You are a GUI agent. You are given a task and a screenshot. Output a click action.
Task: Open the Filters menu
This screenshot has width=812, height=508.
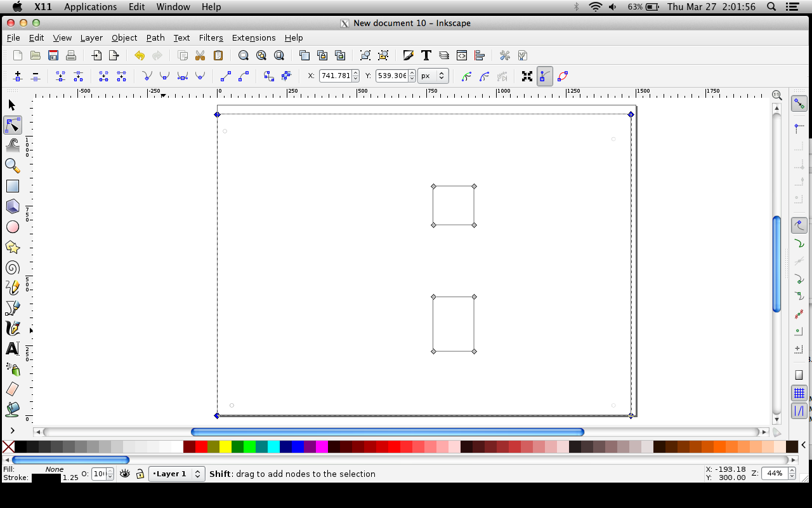[x=211, y=37]
